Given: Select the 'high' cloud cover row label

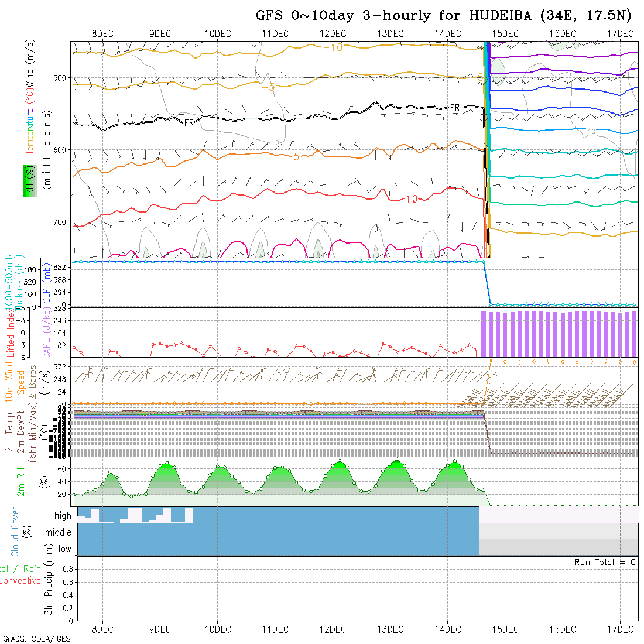Looking at the screenshot, I should click(x=63, y=516).
